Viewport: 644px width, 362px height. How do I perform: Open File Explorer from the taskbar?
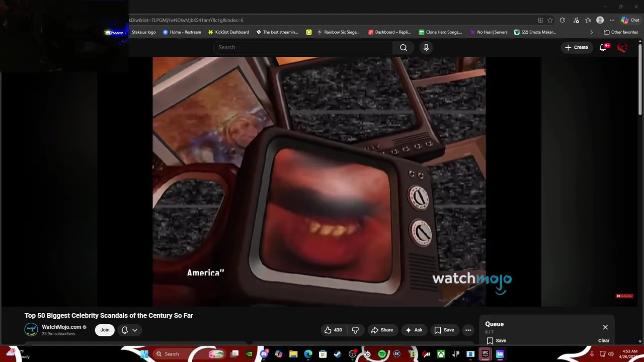[x=293, y=354]
